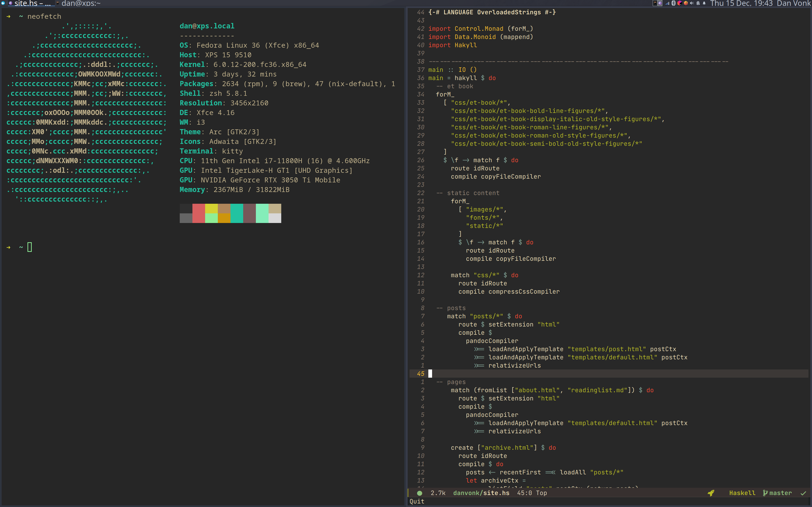
Task: Click the git branch icon beside master
Action: pyautogui.click(x=765, y=493)
